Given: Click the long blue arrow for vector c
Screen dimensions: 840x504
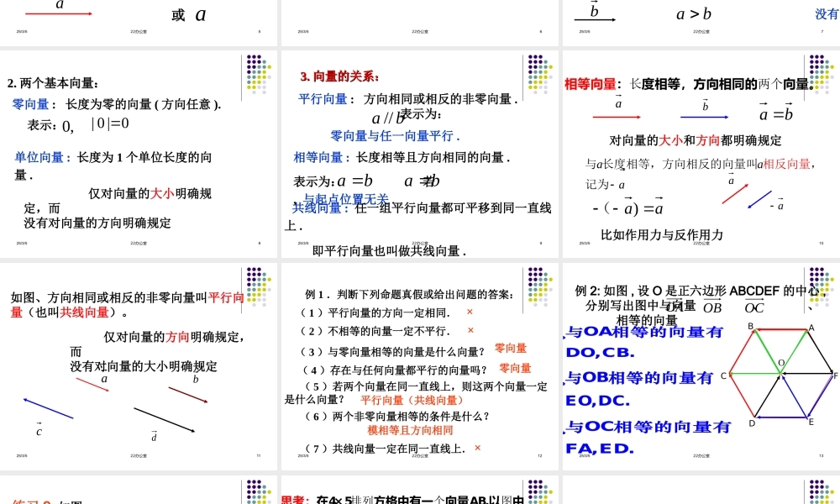Looking at the screenshot, I should (48, 408).
